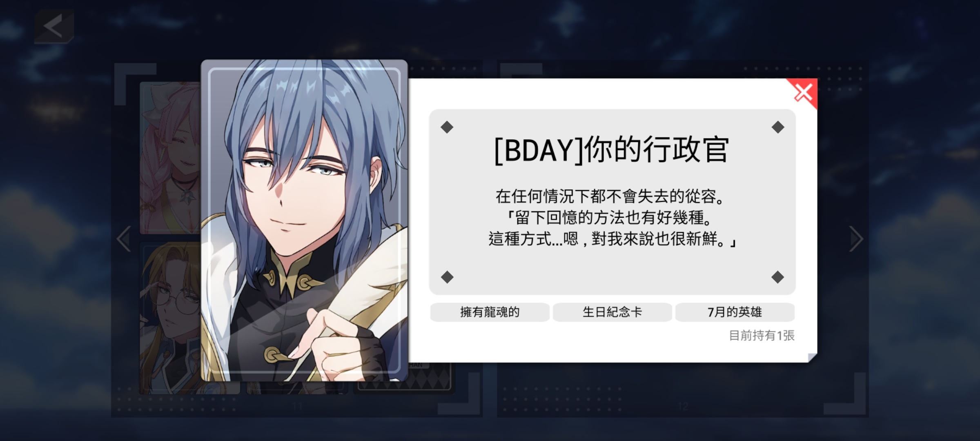980x441 pixels.
Task: Close the card detail popup with red X
Action: click(803, 92)
